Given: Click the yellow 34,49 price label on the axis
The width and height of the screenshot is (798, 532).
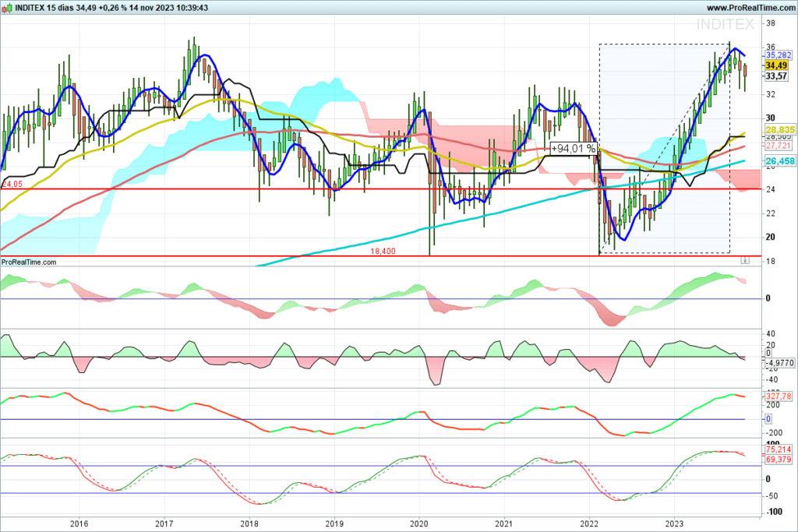Looking at the screenshot, I should 777,65.
